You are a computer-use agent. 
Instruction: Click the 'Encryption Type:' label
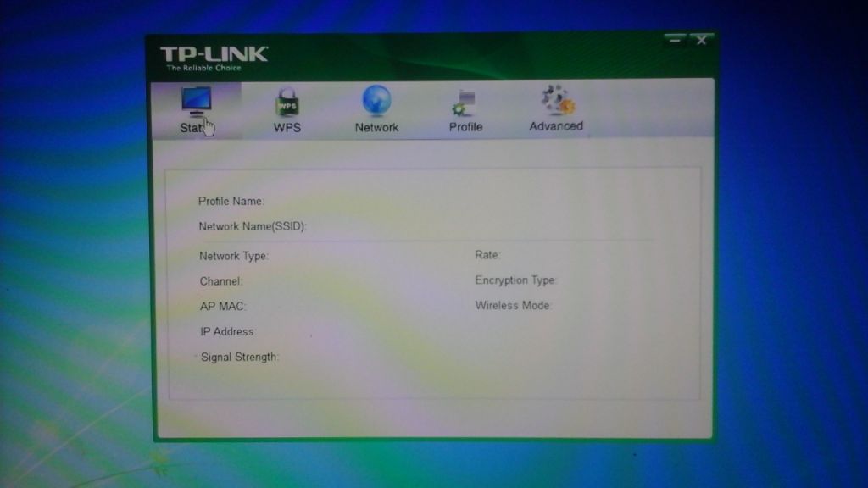point(515,280)
